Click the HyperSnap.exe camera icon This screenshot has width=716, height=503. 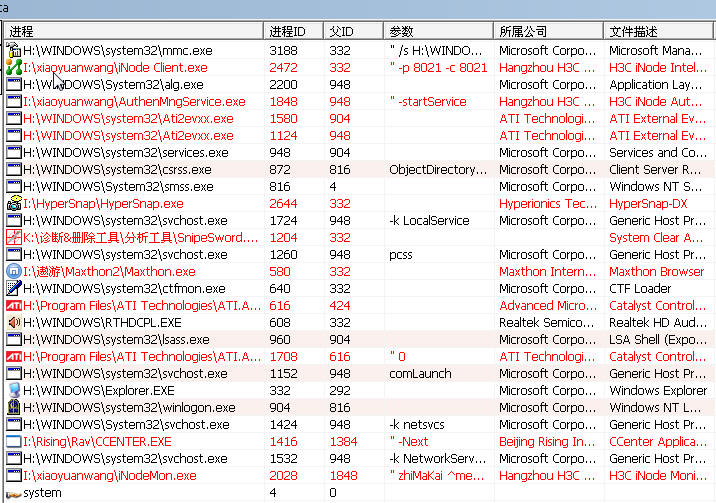[x=14, y=204]
